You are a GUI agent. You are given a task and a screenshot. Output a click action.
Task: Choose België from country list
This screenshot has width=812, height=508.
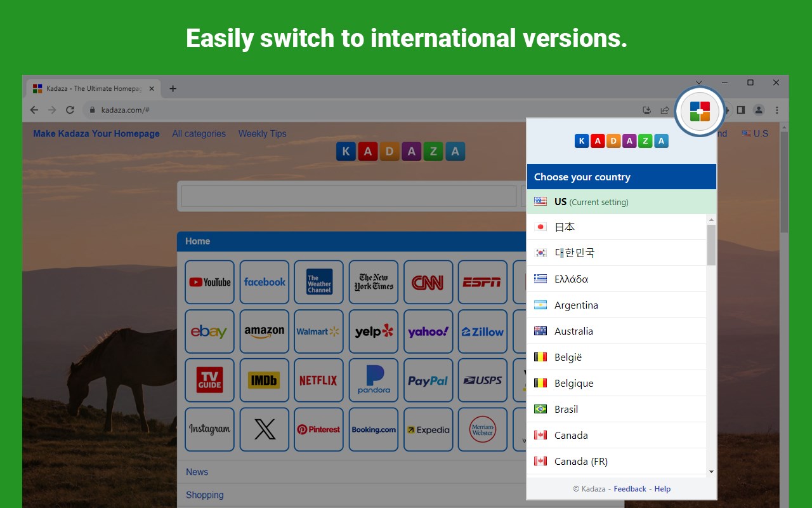click(616, 357)
